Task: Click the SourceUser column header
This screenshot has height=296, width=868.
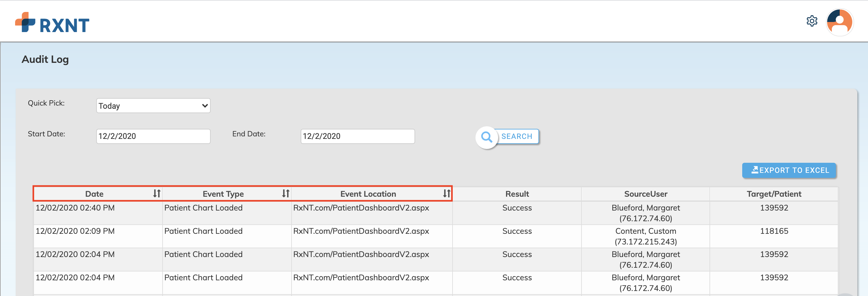Action: [x=645, y=194]
